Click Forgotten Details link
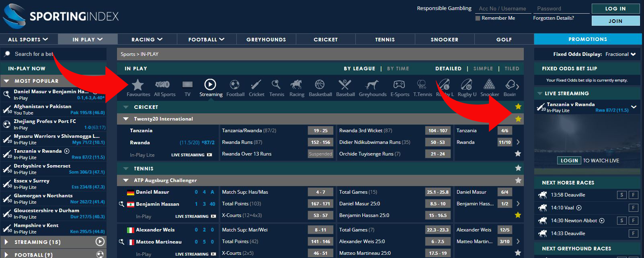Image resolution: width=644 pixels, height=258 pixels. 554,18
